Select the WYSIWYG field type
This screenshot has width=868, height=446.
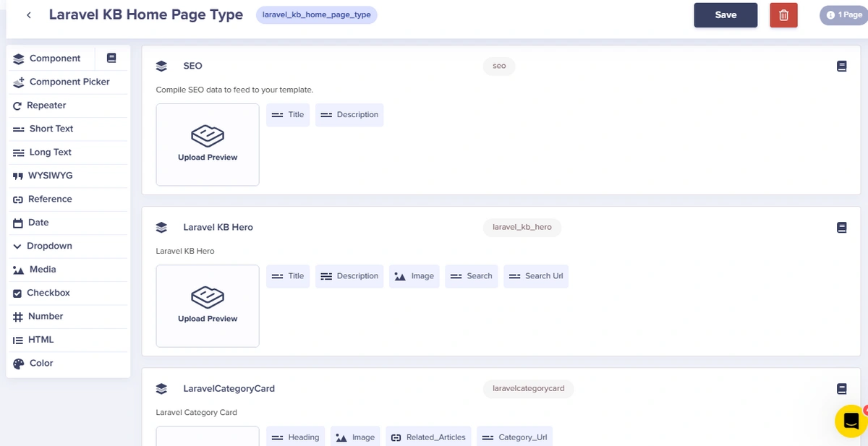(50, 176)
